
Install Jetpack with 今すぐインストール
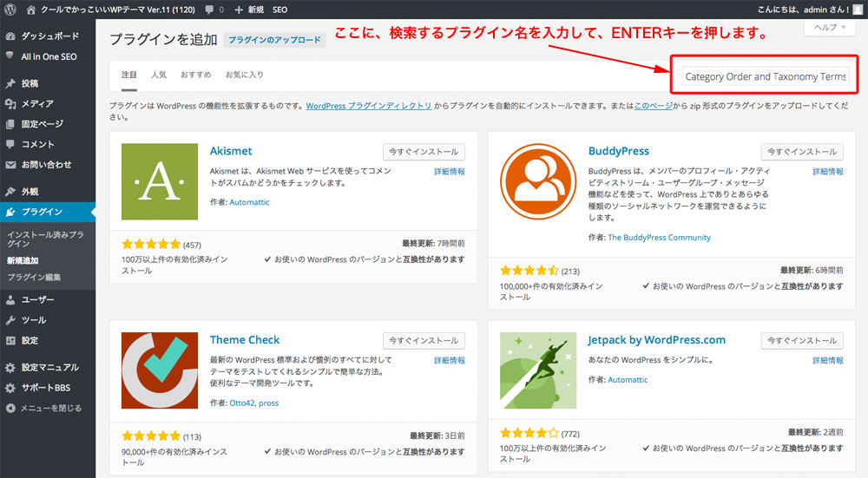click(802, 341)
